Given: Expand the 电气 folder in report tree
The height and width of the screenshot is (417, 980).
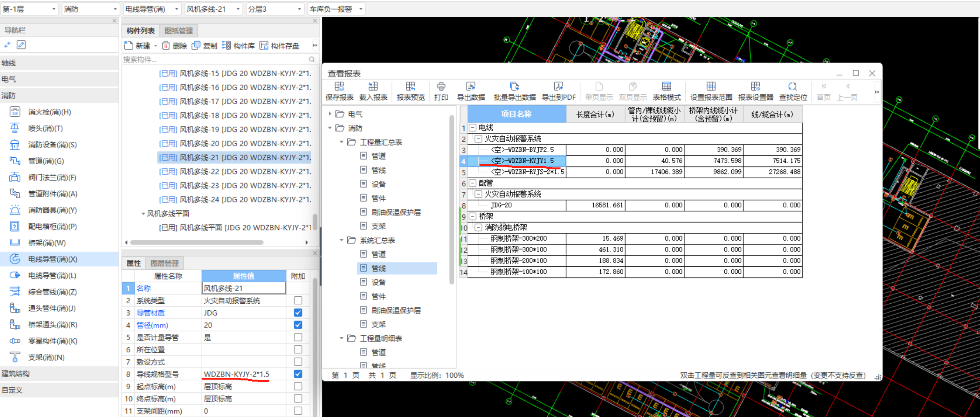Looking at the screenshot, I should [330, 114].
